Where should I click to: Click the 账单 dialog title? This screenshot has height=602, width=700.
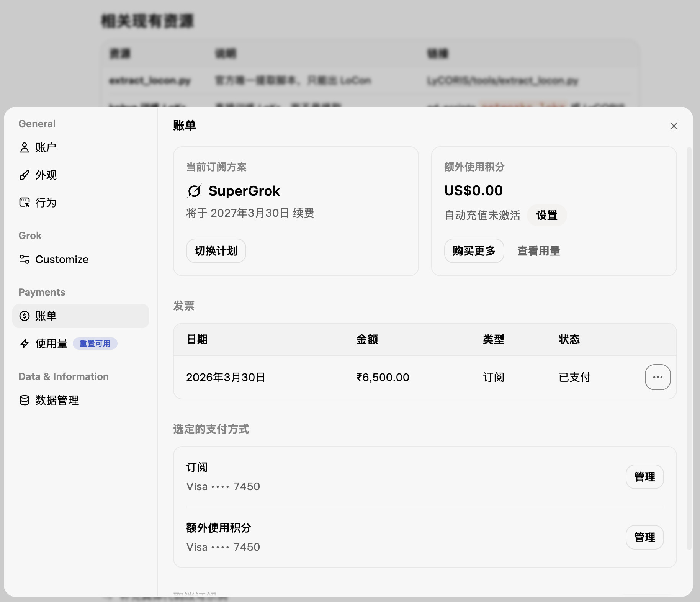pyautogui.click(x=185, y=125)
